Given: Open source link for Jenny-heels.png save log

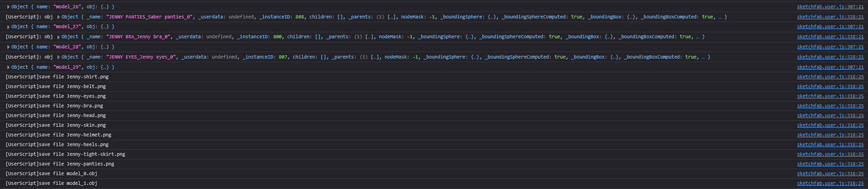Looking at the screenshot, I should point(830,145).
